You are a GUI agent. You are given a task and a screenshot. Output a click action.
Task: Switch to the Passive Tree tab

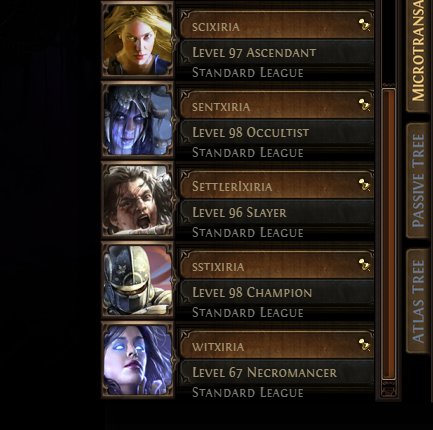(x=418, y=180)
